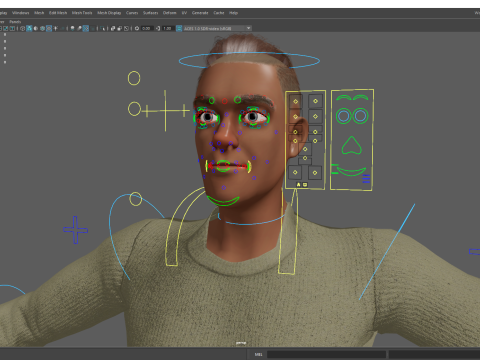
Task: Click the Motion Blur icon
Action: 79,28
